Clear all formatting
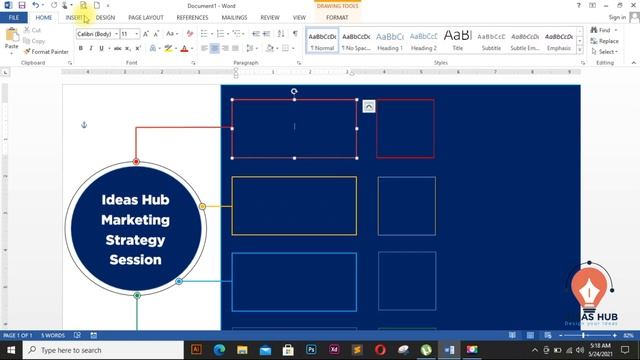This screenshot has width=640, height=360. (x=190, y=34)
